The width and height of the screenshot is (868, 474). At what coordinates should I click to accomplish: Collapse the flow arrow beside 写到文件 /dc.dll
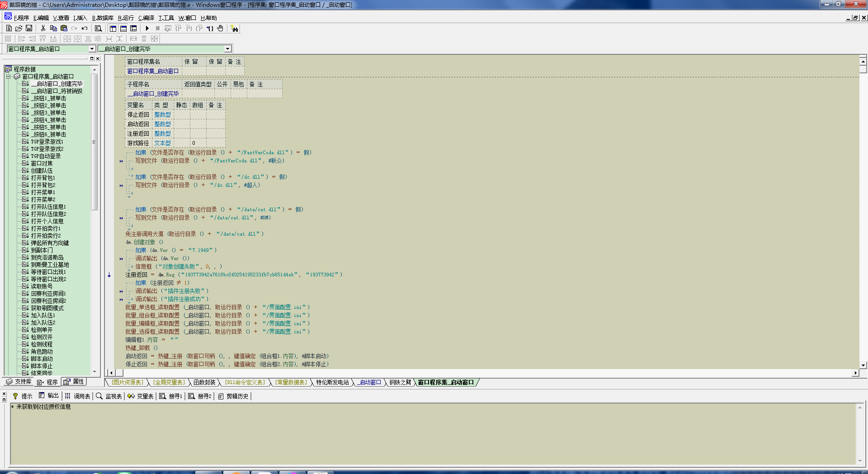tap(121, 185)
